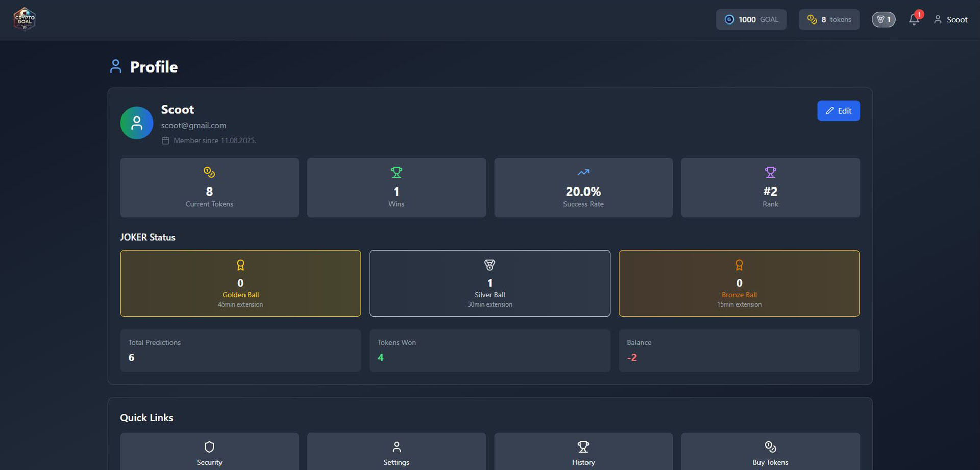Click the Golden Ball award icon

coord(240,265)
